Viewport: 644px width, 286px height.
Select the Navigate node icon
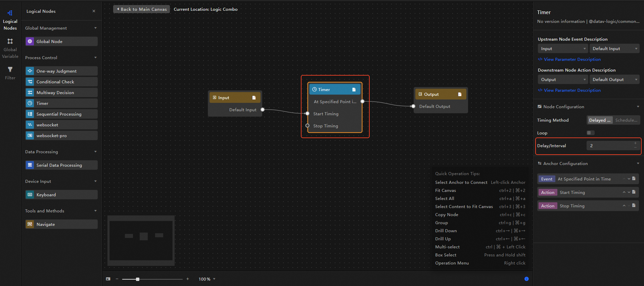(30, 224)
